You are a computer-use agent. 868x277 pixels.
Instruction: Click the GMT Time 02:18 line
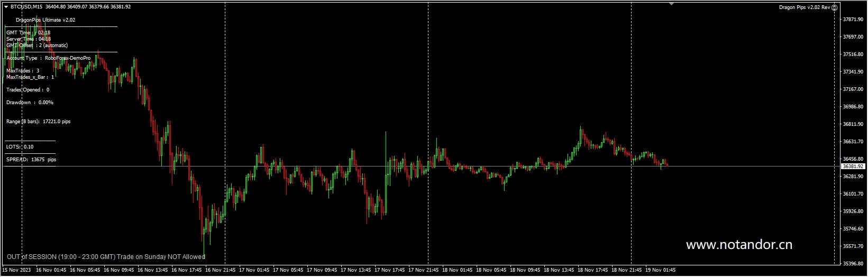[29, 33]
